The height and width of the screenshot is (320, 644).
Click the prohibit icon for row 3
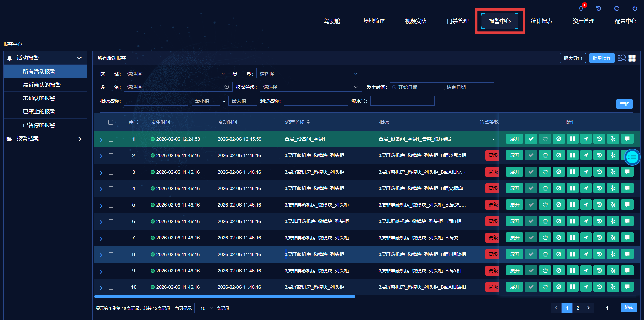click(559, 172)
